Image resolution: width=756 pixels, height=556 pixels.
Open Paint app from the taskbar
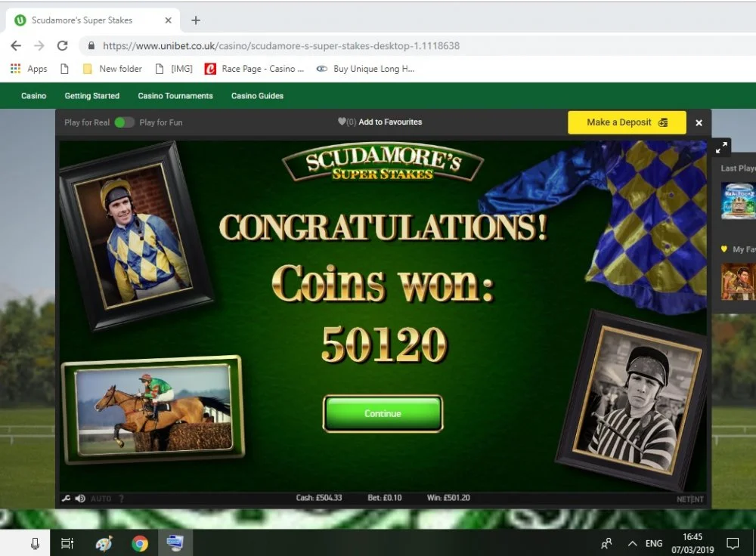click(x=104, y=543)
